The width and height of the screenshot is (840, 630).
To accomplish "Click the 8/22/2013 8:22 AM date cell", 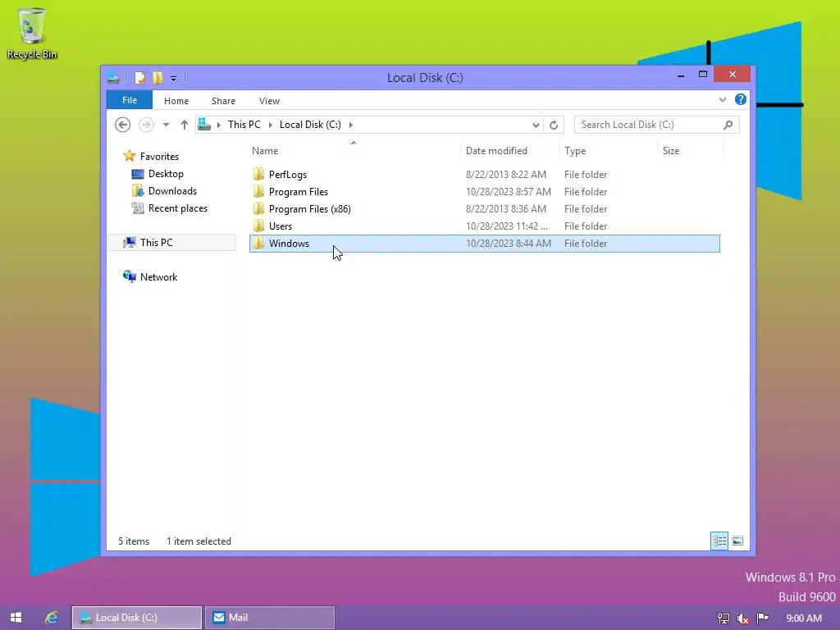I will click(x=505, y=175).
